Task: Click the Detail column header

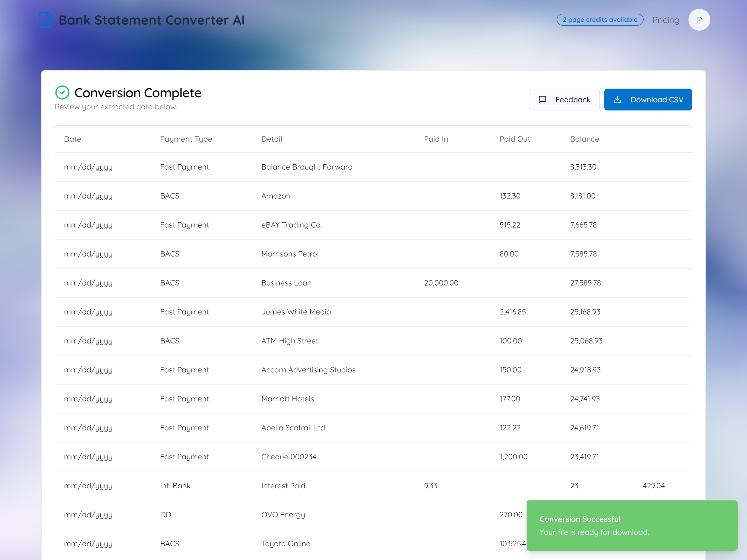Action: coord(272,139)
